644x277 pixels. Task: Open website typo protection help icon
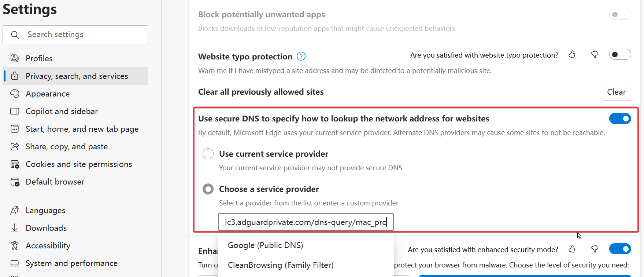[x=301, y=56]
